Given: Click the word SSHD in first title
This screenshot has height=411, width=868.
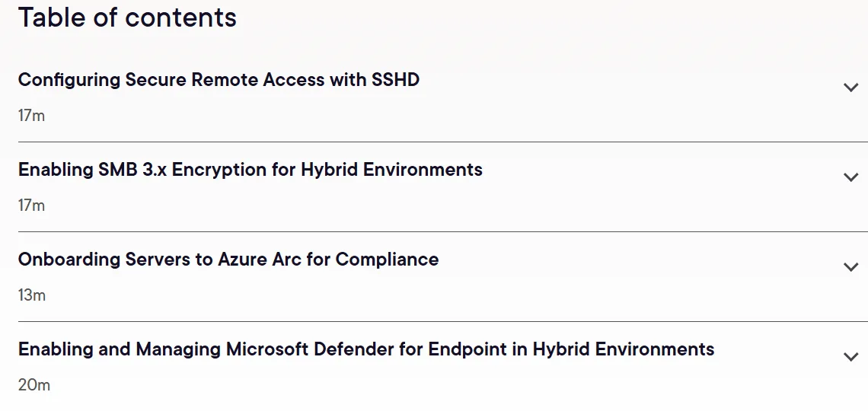Looking at the screenshot, I should click(395, 80).
